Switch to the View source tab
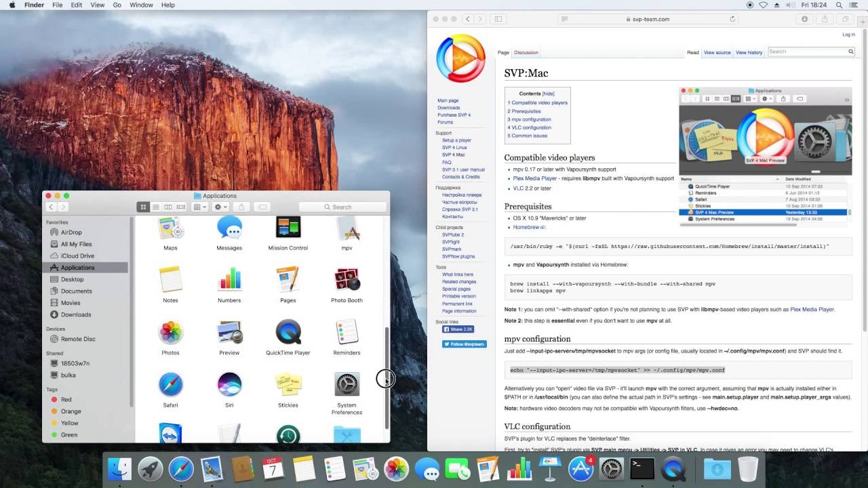The width and height of the screenshot is (868, 488). tap(717, 52)
